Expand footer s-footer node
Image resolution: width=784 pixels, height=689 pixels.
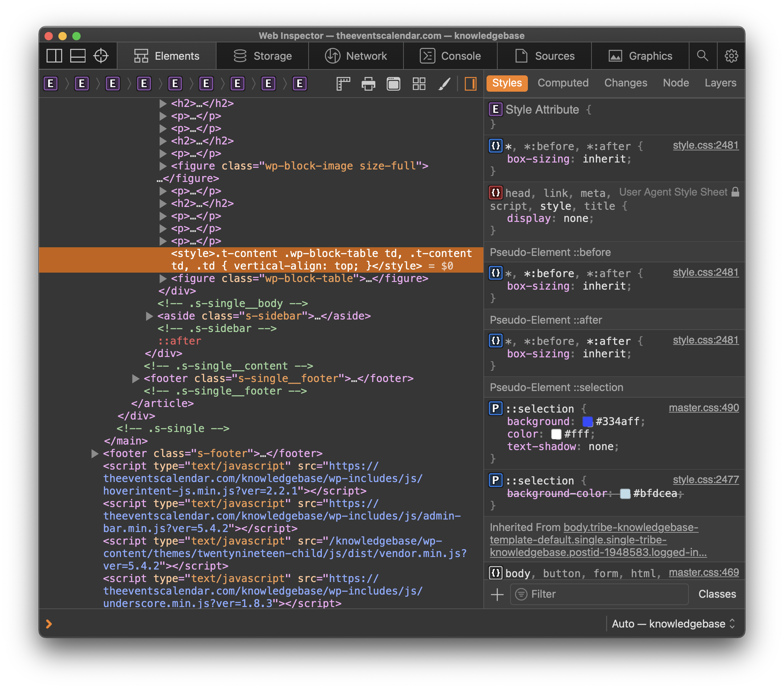coord(95,454)
